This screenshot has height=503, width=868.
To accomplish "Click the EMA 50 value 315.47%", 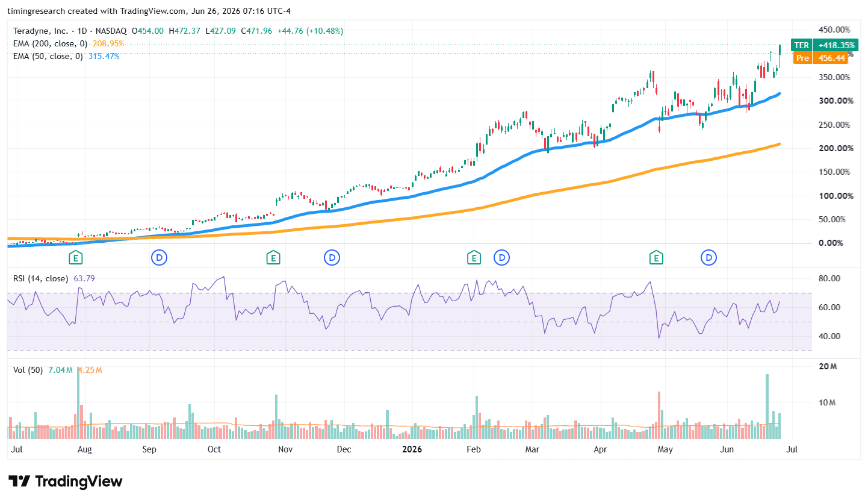I will pos(104,56).
